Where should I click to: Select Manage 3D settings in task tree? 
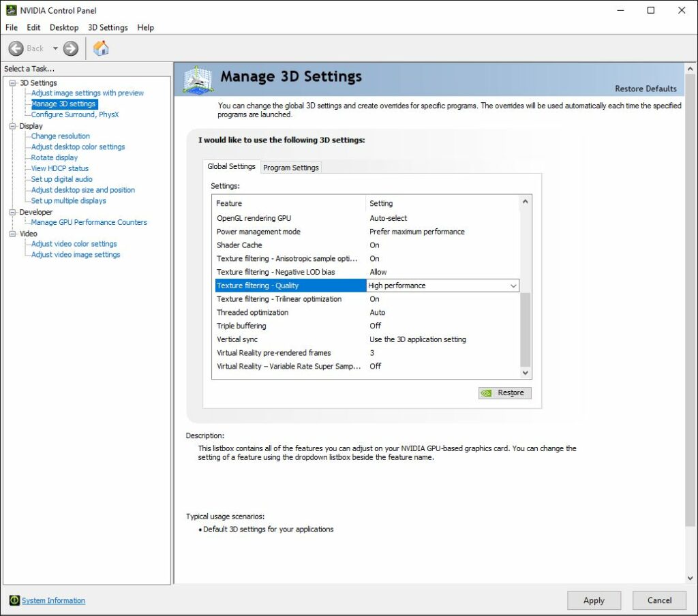click(x=63, y=104)
